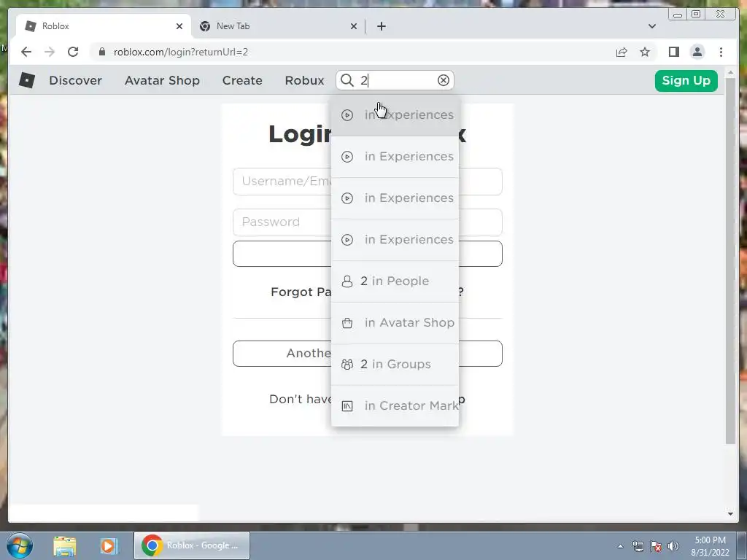Open the Chrome profile avatar icon

coord(697,52)
